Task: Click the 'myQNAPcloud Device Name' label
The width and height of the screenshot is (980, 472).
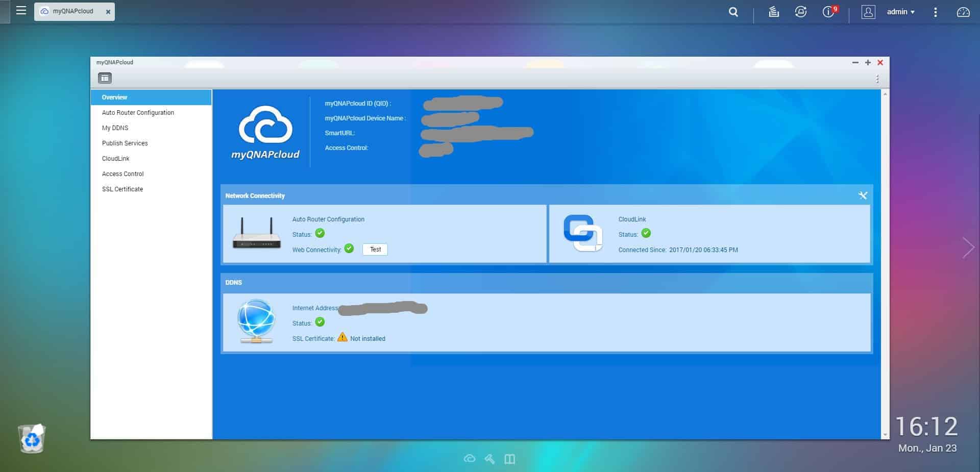Action: [365, 118]
